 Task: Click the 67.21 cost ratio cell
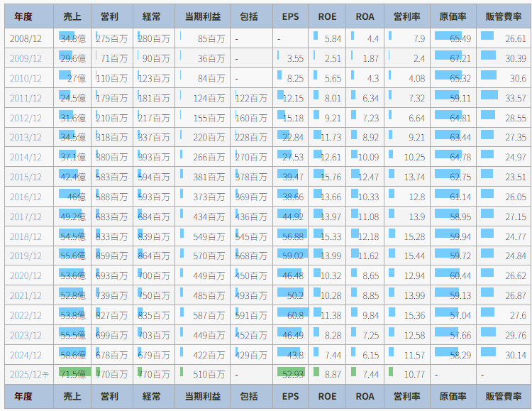(x=453, y=58)
